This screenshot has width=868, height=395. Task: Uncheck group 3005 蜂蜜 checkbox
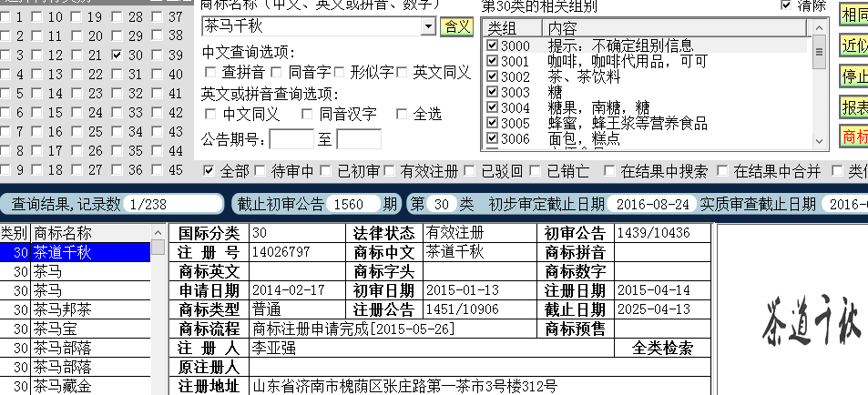coord(492,122)
